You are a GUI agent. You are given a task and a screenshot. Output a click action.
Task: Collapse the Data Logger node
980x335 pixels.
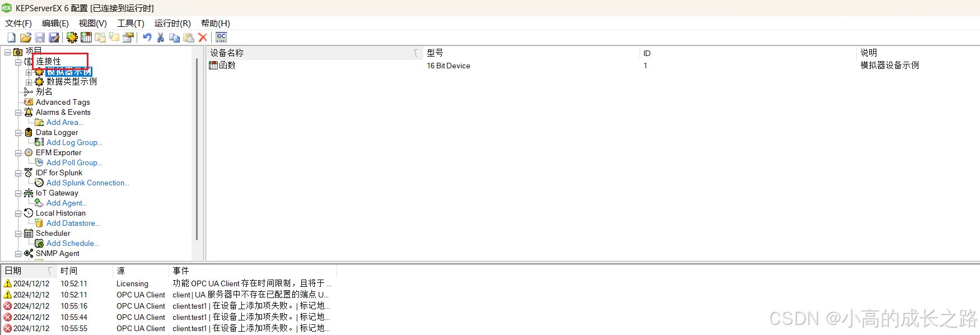(18, 133)
